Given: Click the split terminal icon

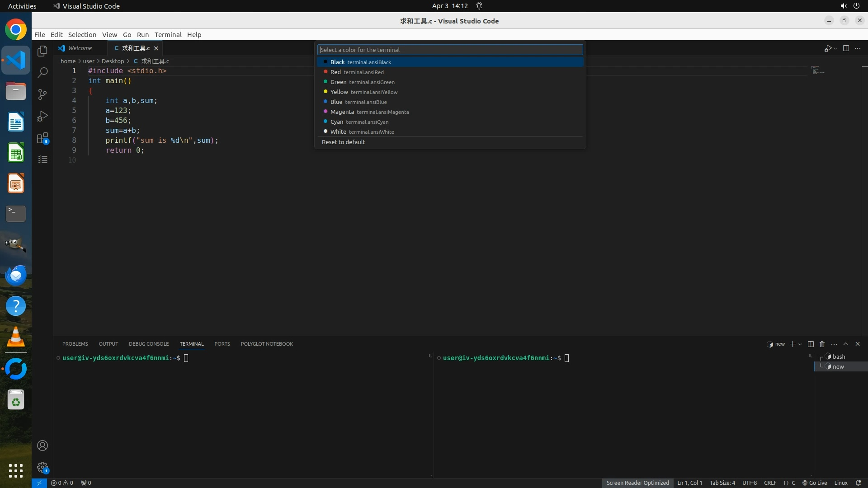Looking at the screenshot, I should click(x=811, y=344).
